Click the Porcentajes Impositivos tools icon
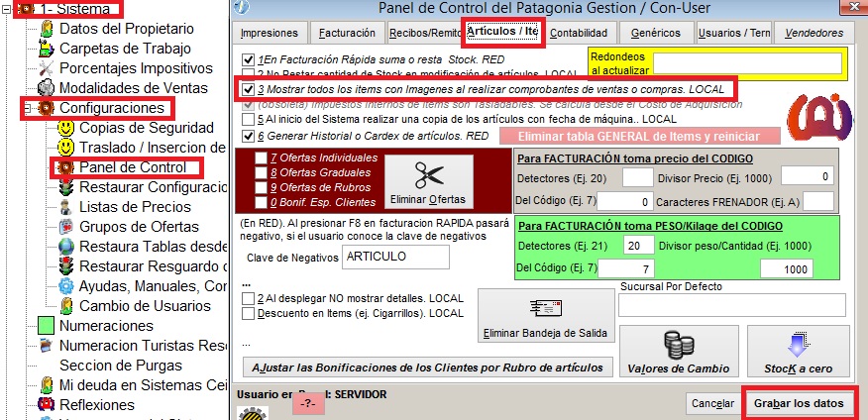Screen dimensions: 868x420 coord(47,68)
